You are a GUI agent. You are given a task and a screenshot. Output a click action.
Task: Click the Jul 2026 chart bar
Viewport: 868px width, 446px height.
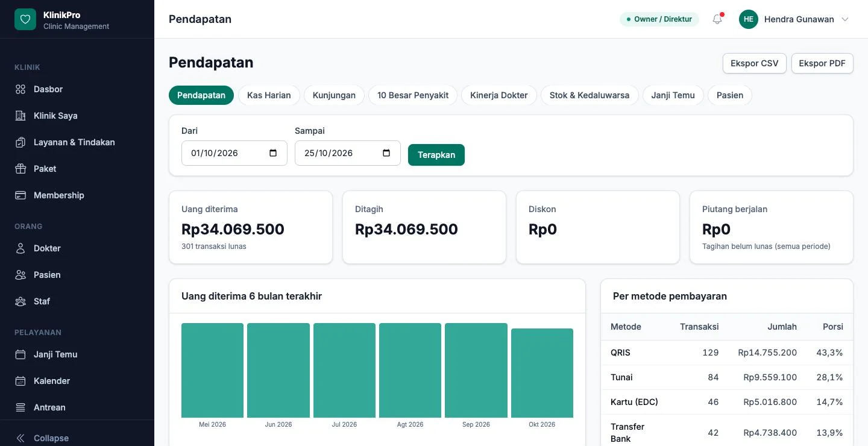[344, 371]
